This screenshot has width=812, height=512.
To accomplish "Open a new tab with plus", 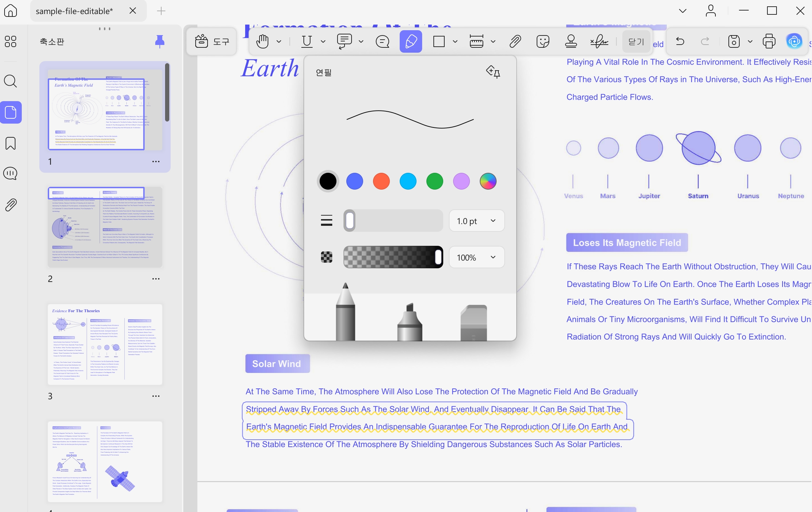I will click(161, 11).
